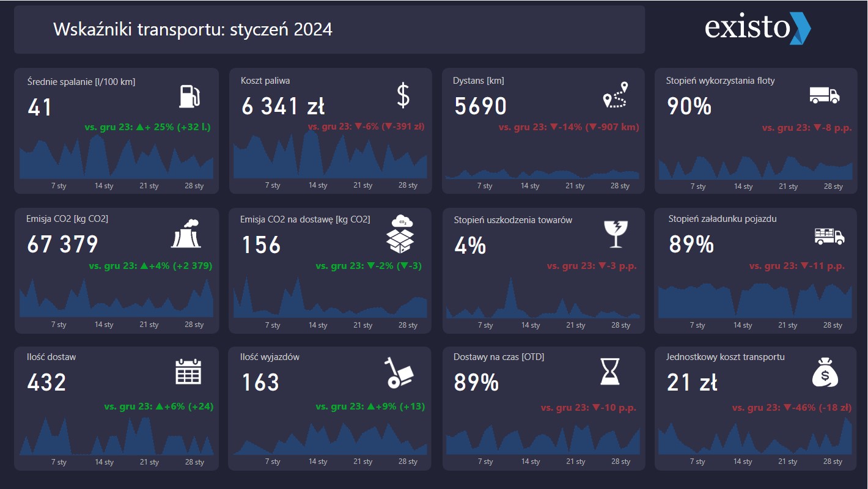Click the money bag cost icon

825,372
